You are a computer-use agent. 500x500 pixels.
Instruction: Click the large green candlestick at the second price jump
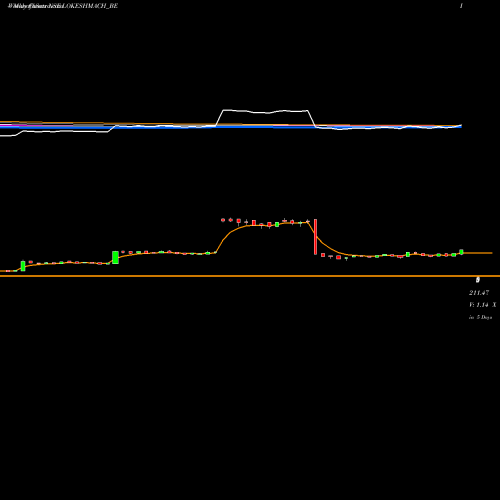click(x=115, y=257)
